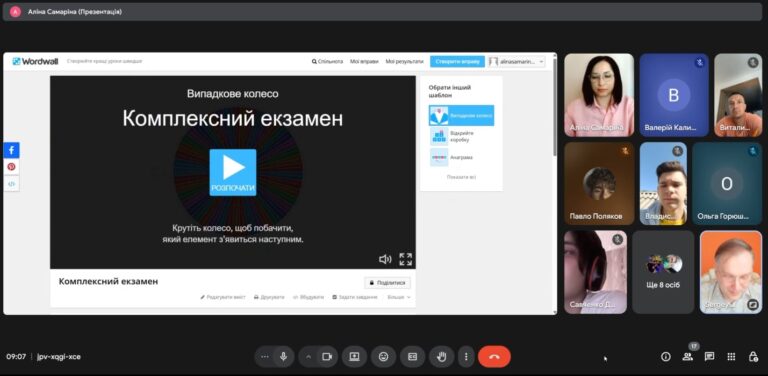Click the Поділитися button
The height and width of the screenshot is (376, 768).
point(387,283)
